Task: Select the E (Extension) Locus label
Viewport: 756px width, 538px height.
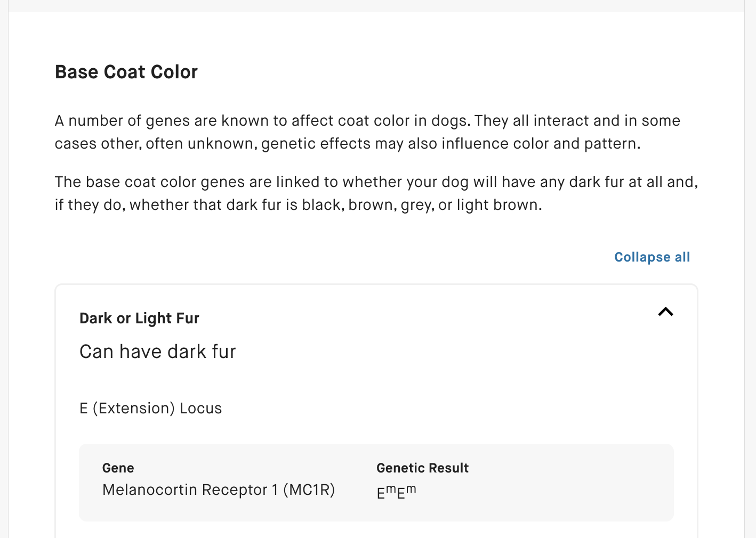Action: pyautogui.click(x=151, y=409)
